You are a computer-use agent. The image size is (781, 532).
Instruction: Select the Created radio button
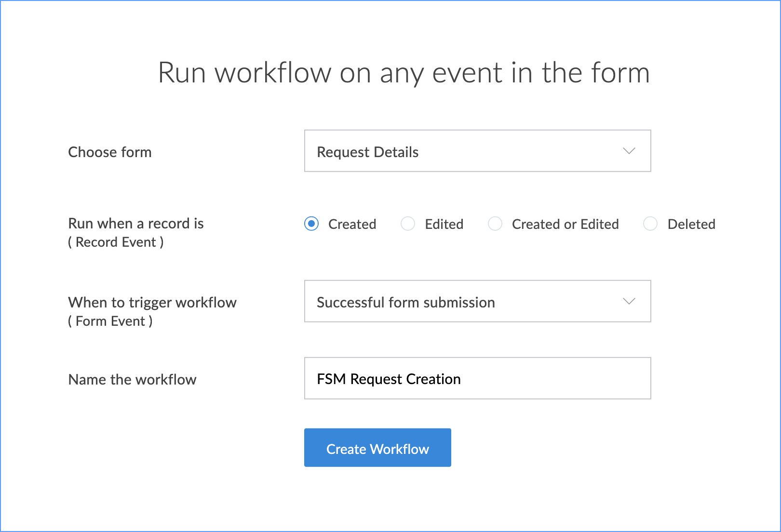311,224
